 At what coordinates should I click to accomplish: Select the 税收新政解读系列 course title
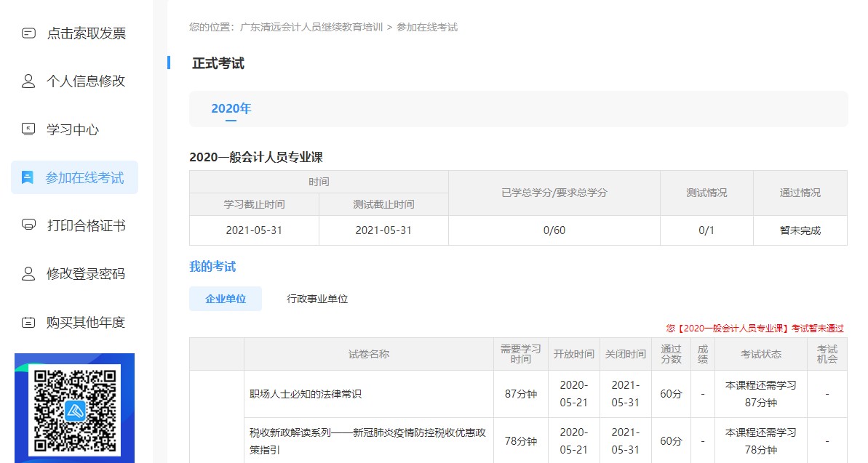click(x=364, y=440)
